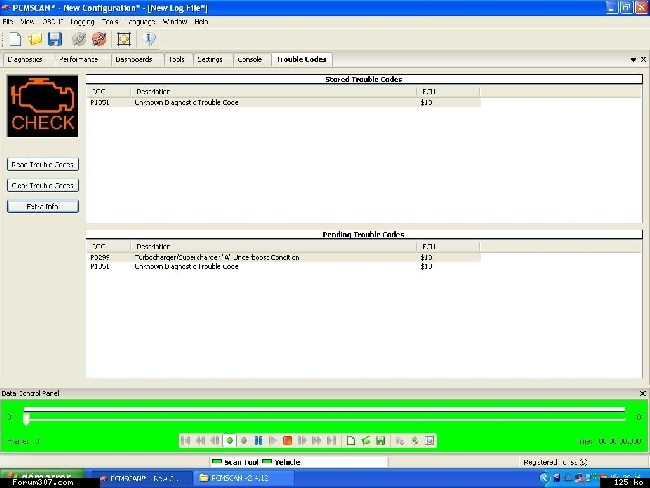650x488 pixels.
Task: Click the green record button
Action: pos(230,440)
